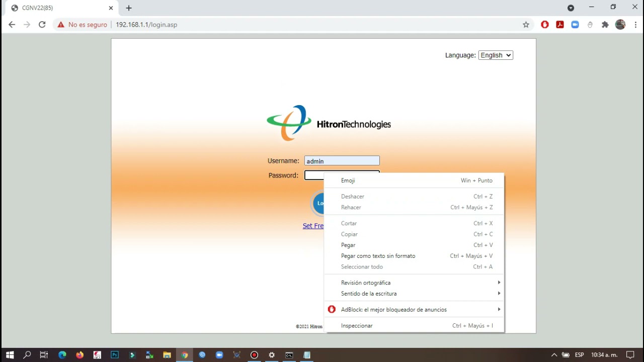Choose Inspeccionar from the context menu

(414, 326)
